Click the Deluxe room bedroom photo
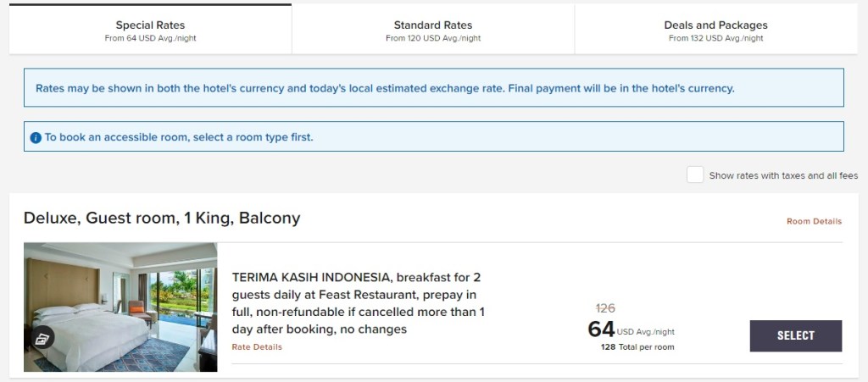The width and height of the screenshot is (868, 382). [120, 307]
